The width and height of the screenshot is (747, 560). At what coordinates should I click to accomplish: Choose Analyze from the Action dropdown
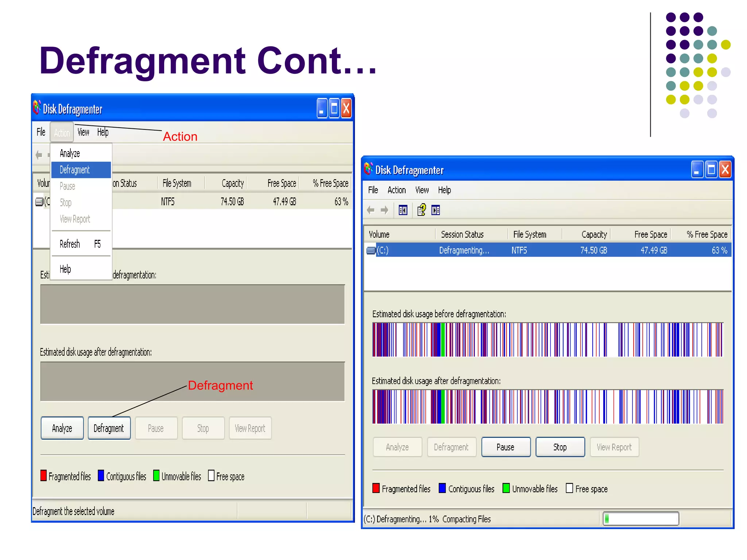click(x=81, y=153)
